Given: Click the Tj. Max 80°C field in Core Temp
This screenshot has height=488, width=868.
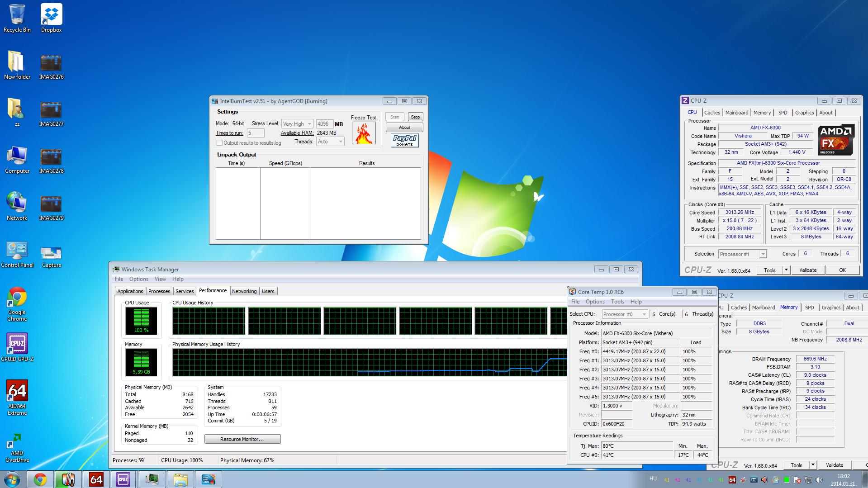Looking at the screenshot, I should click(x=637, y=446).
